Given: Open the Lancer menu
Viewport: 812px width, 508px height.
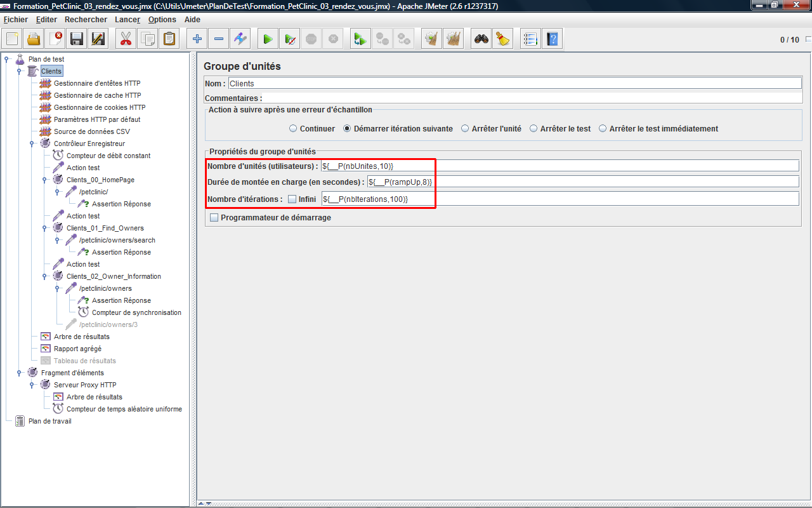Looking at the screenshot, I should (128, 20).
